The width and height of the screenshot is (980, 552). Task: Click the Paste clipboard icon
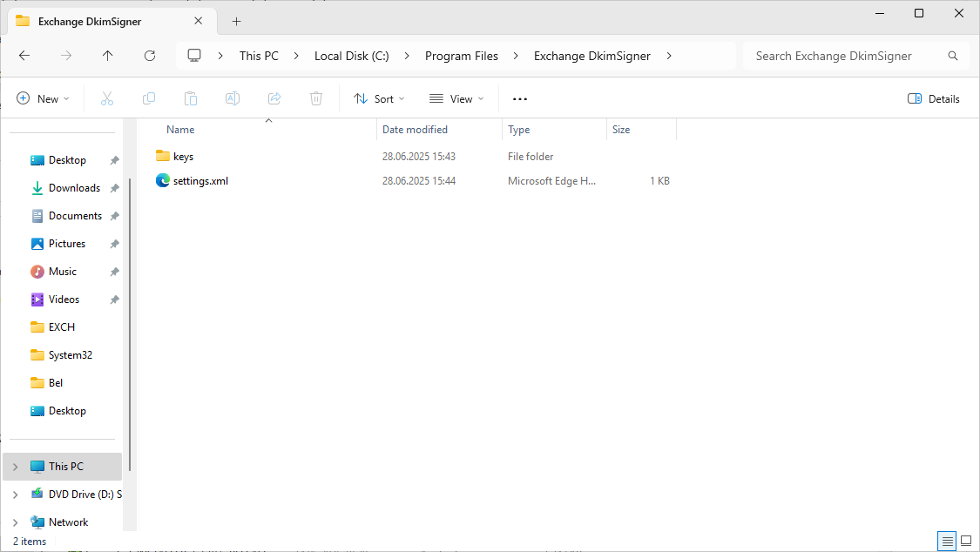(191, 98)
